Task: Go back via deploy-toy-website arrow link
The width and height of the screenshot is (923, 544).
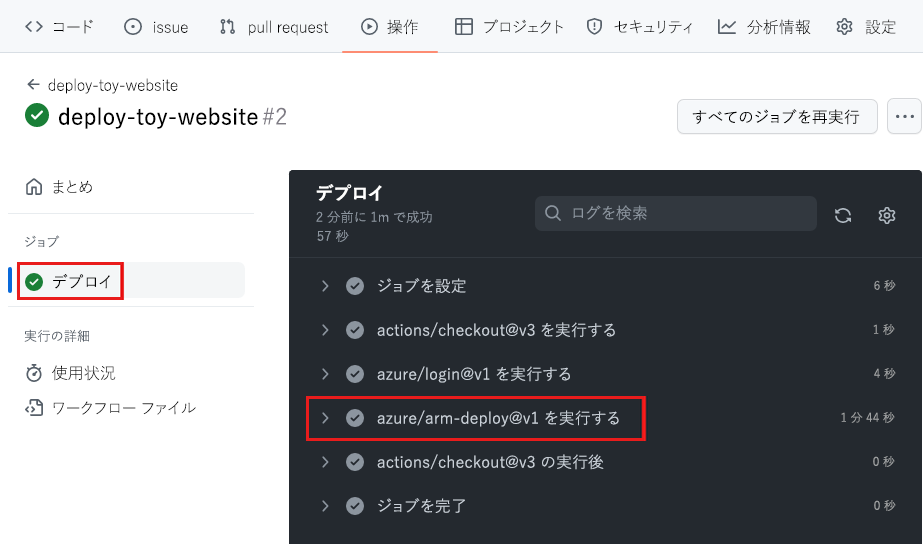Action: click(x=102, y=85)
